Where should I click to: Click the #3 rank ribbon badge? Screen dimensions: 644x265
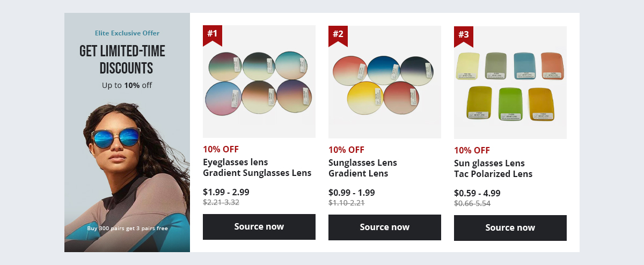[x=464, y=35]
